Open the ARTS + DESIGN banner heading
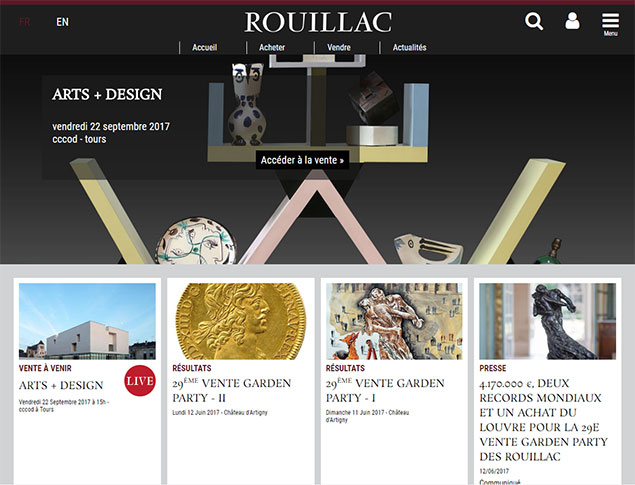 tap(107, 94)
